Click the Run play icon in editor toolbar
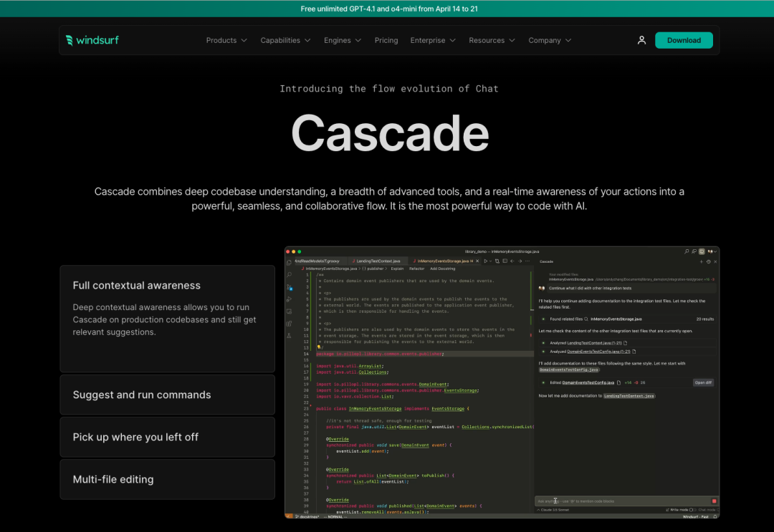Viewport: 774px width, 532px height. coord(486,261)
